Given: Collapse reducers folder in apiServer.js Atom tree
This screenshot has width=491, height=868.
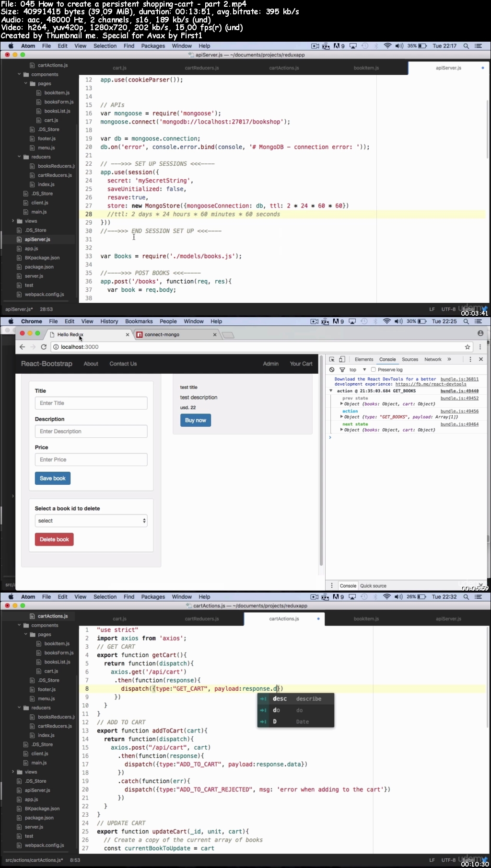Looking at the screenshot, I should pyautogui.click(x=20, y=157).
